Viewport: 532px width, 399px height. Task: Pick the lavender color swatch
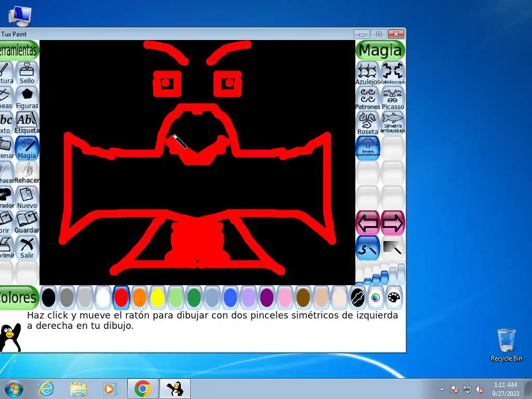(248, 298)
